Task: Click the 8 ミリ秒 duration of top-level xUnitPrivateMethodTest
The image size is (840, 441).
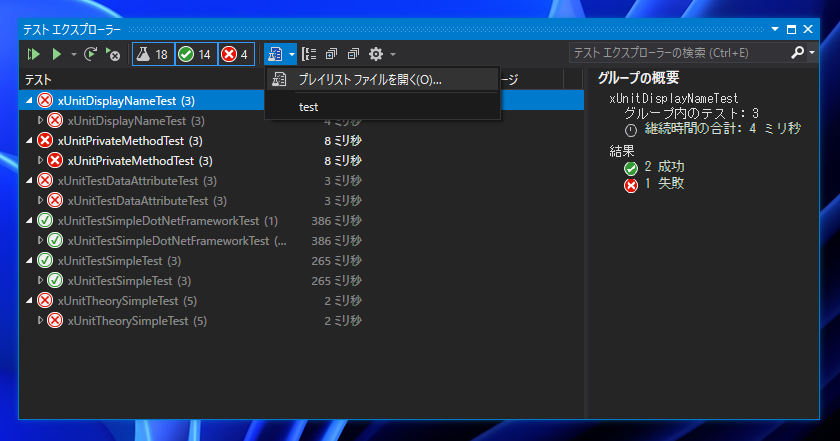Action: pos(343,140)
